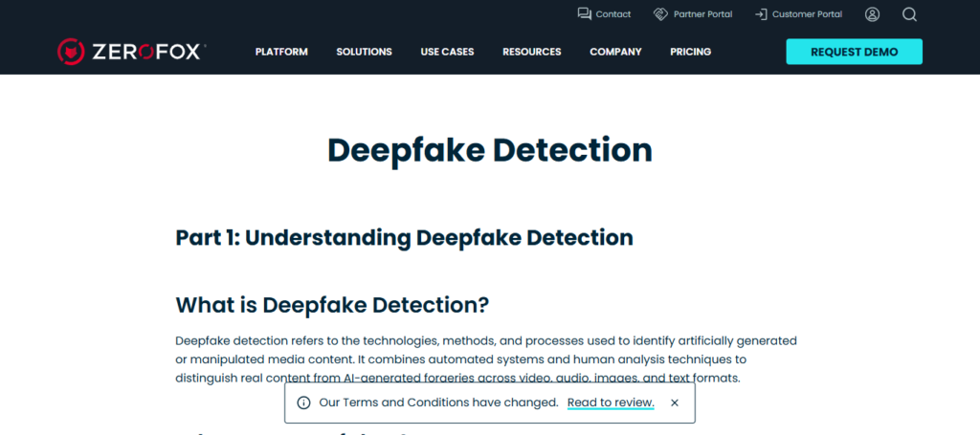Viewport: 980px width, 435px height.
Task: Open the Solutions menu
Action: [364, 52]
